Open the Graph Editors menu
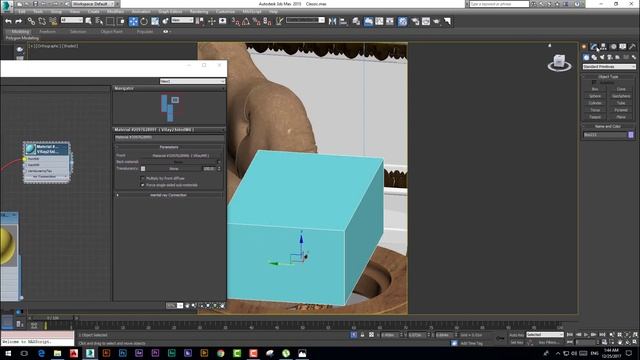 (x=170, y=12)
